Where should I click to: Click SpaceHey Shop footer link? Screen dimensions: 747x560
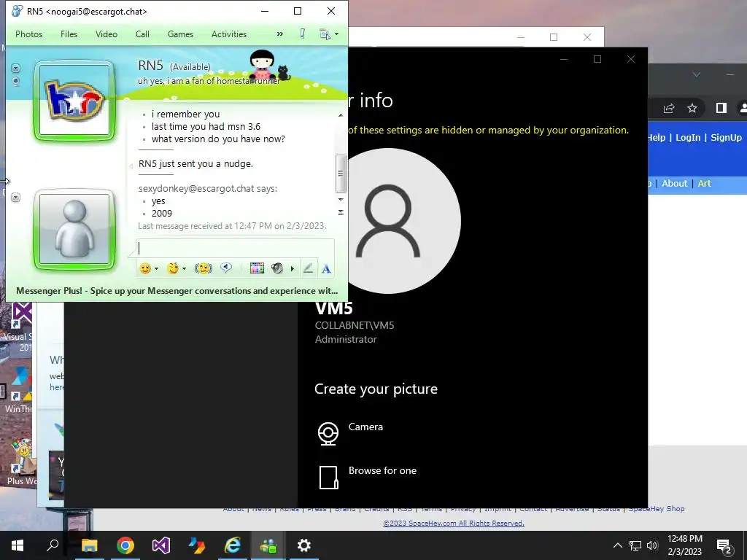click(656, 508)
